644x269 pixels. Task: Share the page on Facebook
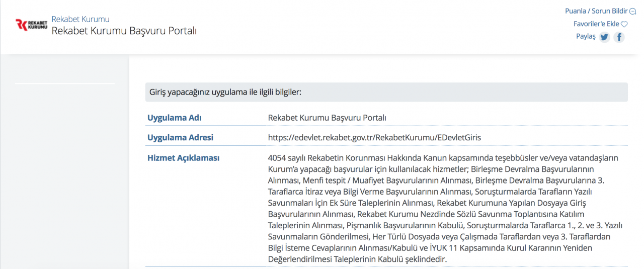click(x=619, y=37)
